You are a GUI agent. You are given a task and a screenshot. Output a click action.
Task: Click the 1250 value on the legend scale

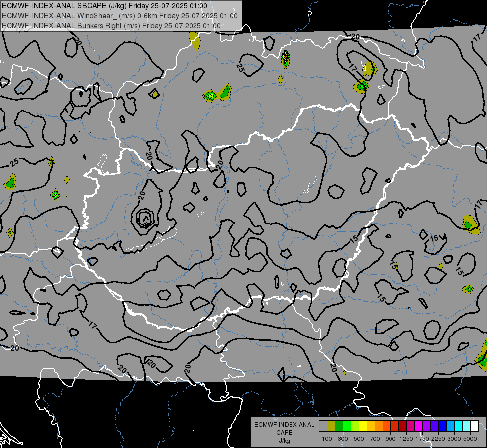click(x=406, y=439)
